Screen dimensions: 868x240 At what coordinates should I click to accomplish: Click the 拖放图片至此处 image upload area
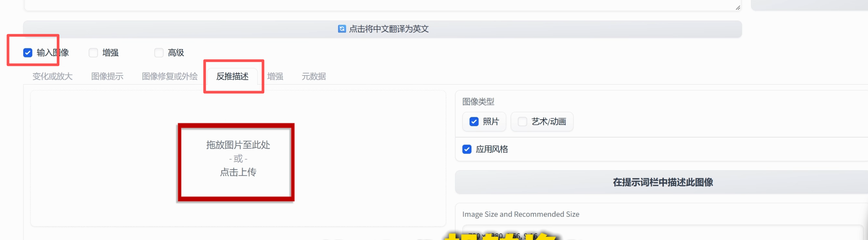point(238,158)
